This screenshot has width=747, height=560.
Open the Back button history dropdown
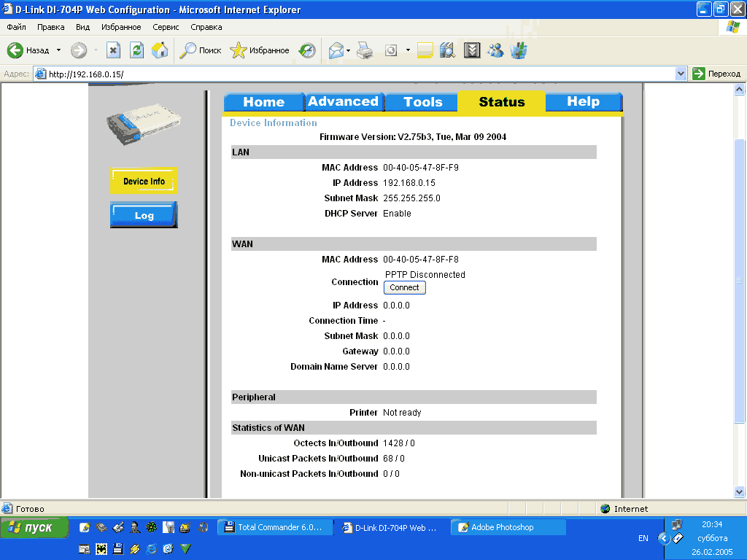click(x=58, y=50)
